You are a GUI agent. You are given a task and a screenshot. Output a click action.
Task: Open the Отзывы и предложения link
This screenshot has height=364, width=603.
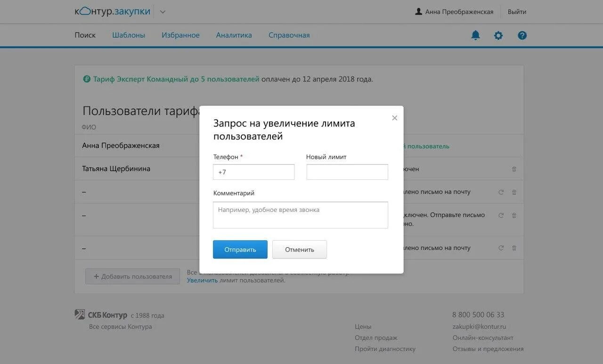[488, 349]
